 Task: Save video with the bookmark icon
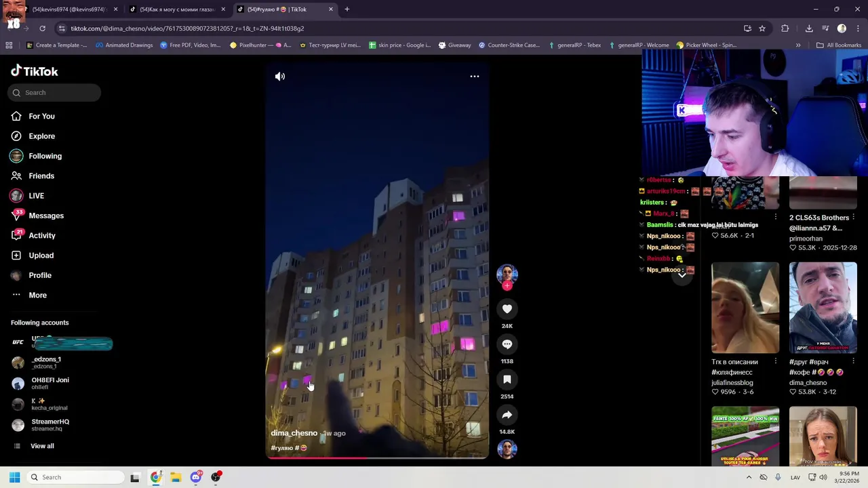[x=507, y=380]
